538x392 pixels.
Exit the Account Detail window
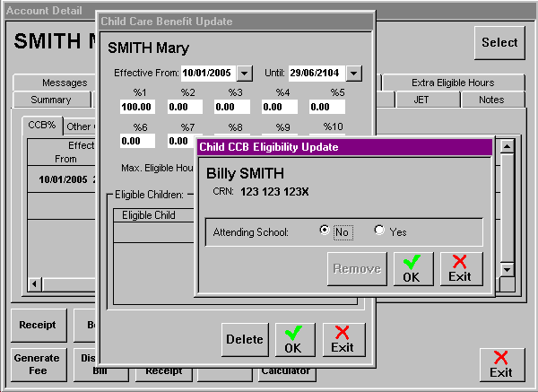tap(501, 365)
